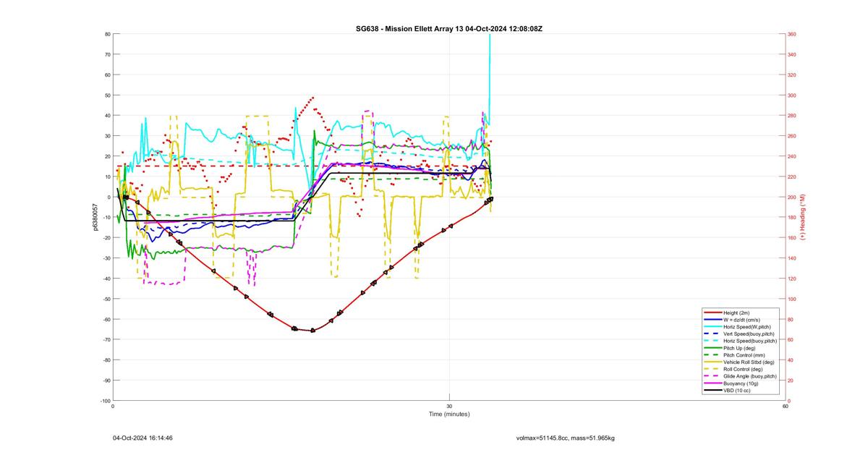Click the left-axis tick label "-30"
Screen dimensions: 868x450
[106, 258]
